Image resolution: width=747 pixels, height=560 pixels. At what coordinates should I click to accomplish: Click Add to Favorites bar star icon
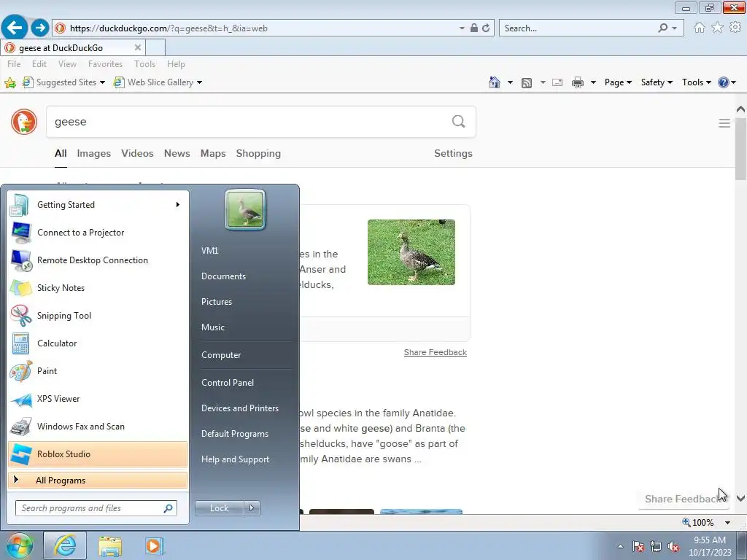(10, 83)
